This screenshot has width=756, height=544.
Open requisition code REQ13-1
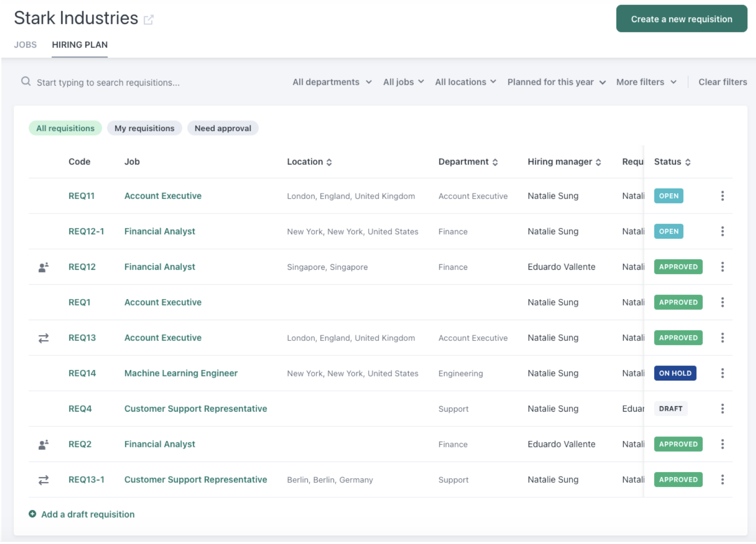click(x=86, y=480)
